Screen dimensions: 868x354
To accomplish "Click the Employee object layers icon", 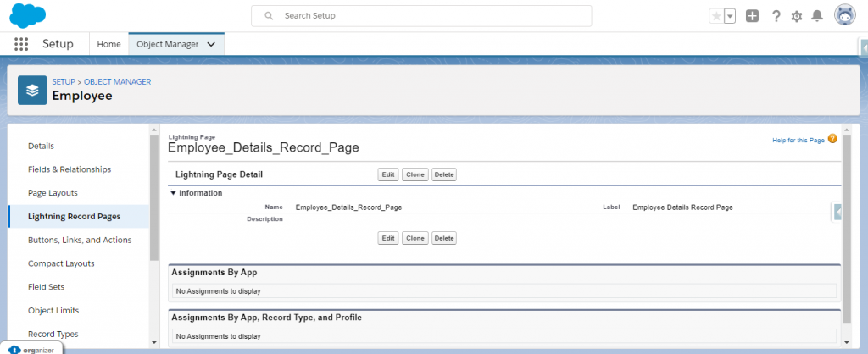I will click(x=32, y=90).
